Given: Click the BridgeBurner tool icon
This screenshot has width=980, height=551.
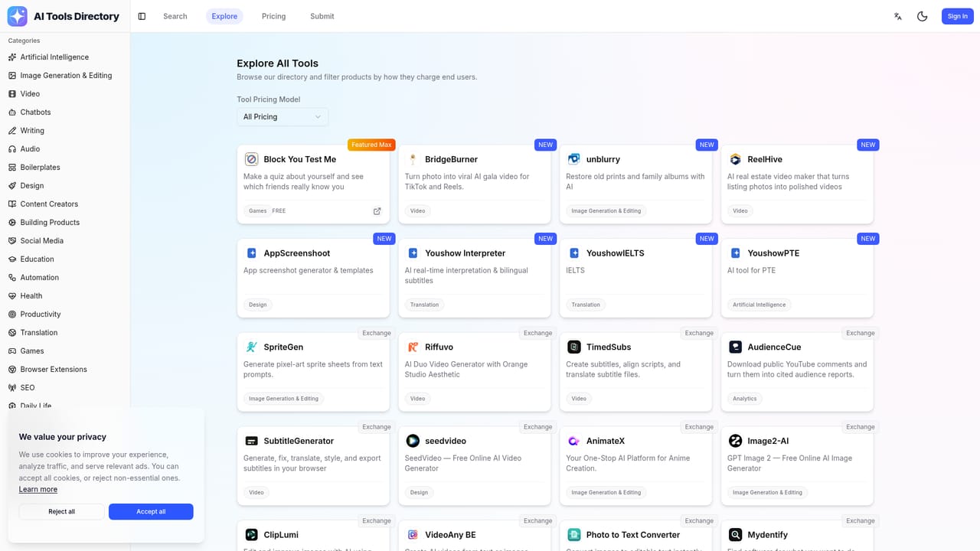Looking at the screenshot, I should [413, 159].
